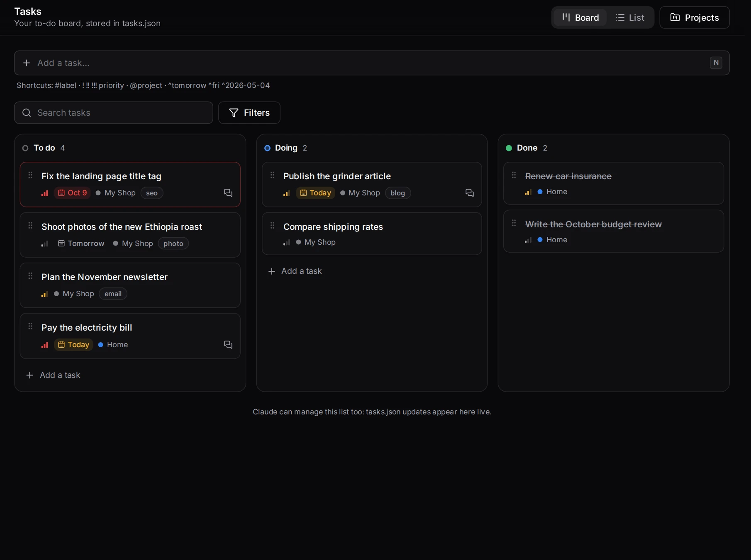Click the Tomorrow due date on Shoot photos
The height and width of the screenshot is (560, 751).
coord(81,243)
